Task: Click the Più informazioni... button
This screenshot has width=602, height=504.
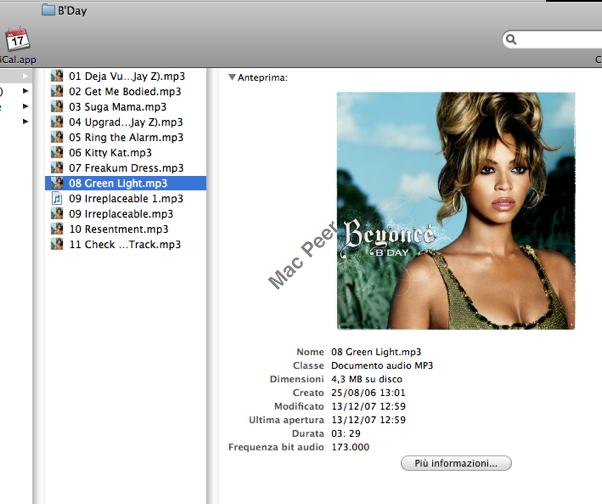Action: (x=456, y=463)
